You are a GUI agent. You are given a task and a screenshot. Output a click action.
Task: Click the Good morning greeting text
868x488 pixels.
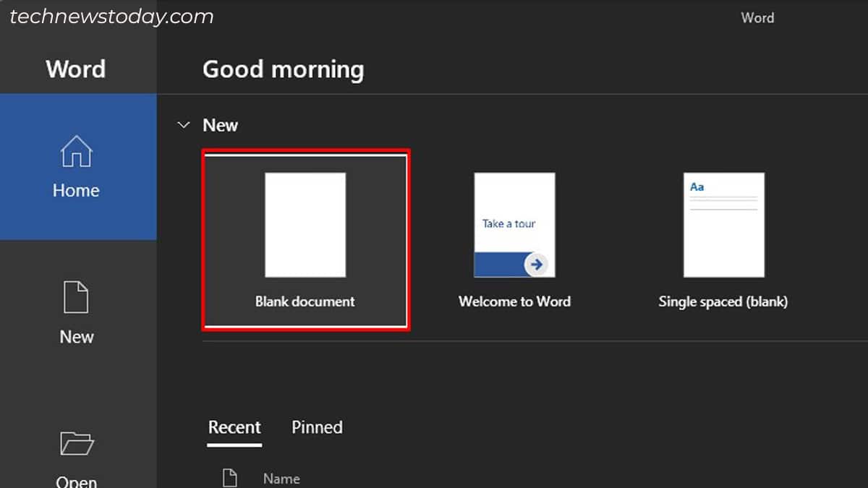[x=283, y=69]
